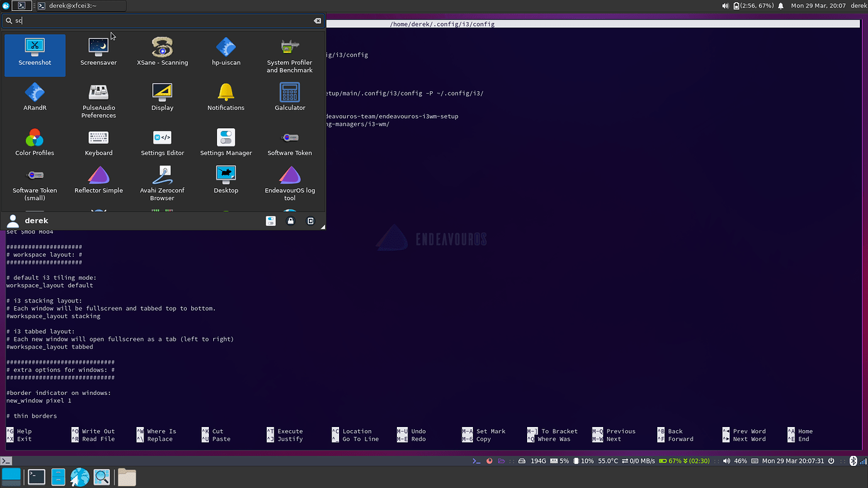This screenshot has height=488, width=868.
Task: Launch Reflector Simple mirror updater
Action: 99,181
